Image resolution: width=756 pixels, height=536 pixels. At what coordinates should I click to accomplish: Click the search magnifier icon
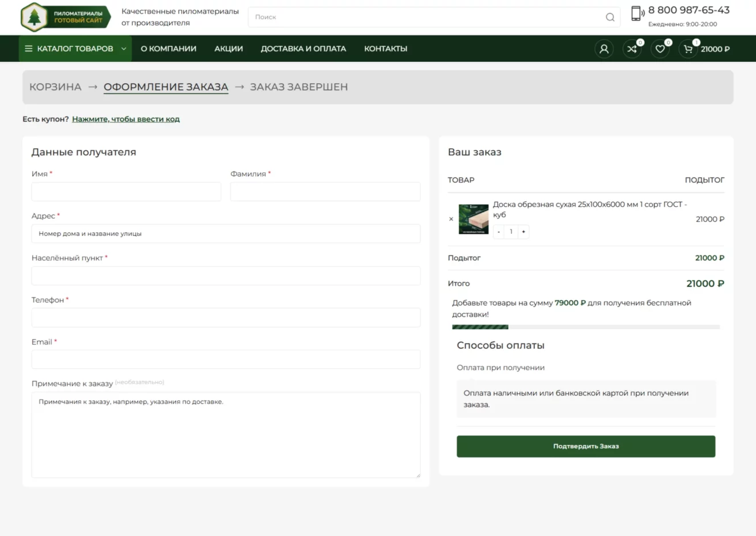click(x=610, y=17)
